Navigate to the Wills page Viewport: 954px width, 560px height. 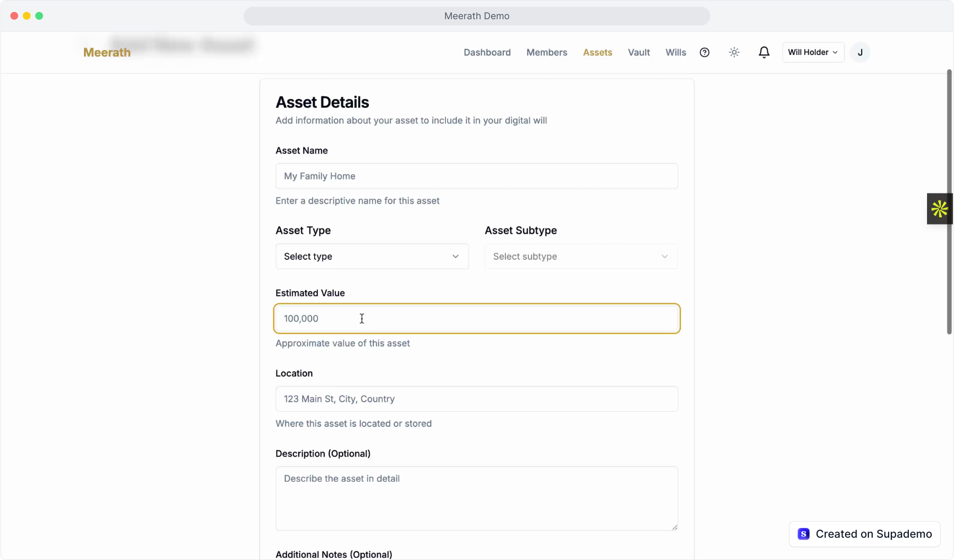coord(676,52)
